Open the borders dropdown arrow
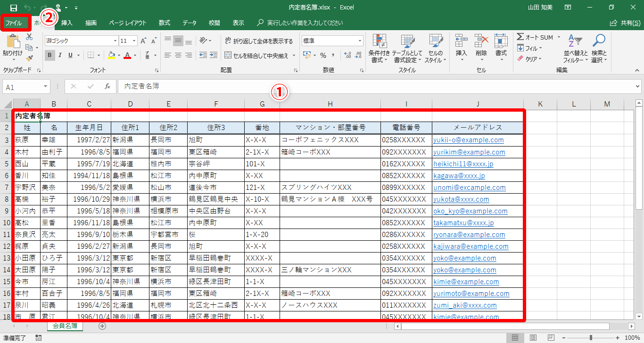Image resolution: width=644 pixels, height=343 pixels. 99,55
